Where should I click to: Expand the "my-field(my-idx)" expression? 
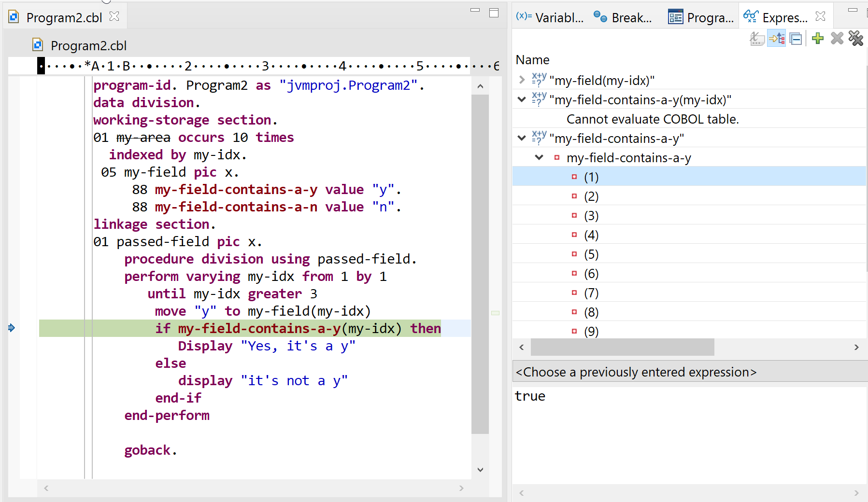521,80
